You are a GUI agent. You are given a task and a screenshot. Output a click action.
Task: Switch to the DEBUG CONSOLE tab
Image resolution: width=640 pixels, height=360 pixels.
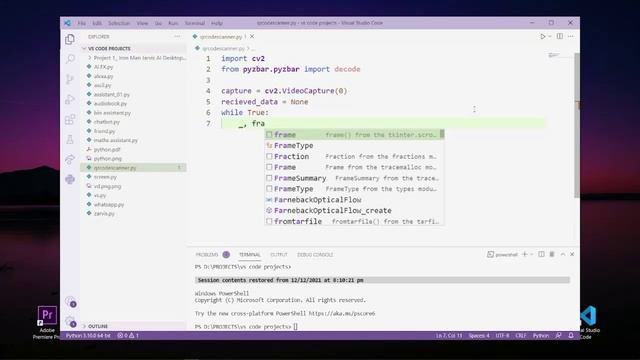315,255
